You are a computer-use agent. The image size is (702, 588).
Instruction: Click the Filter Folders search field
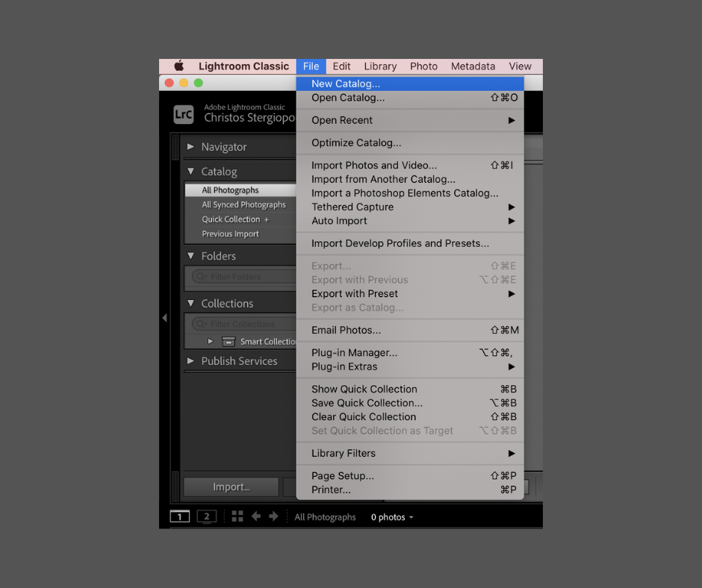point(243,277)
